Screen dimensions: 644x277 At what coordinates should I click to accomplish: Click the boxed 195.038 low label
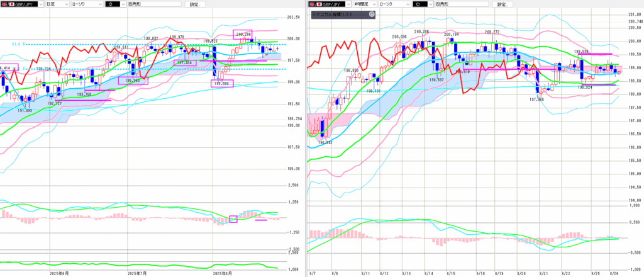coord(222,84)
